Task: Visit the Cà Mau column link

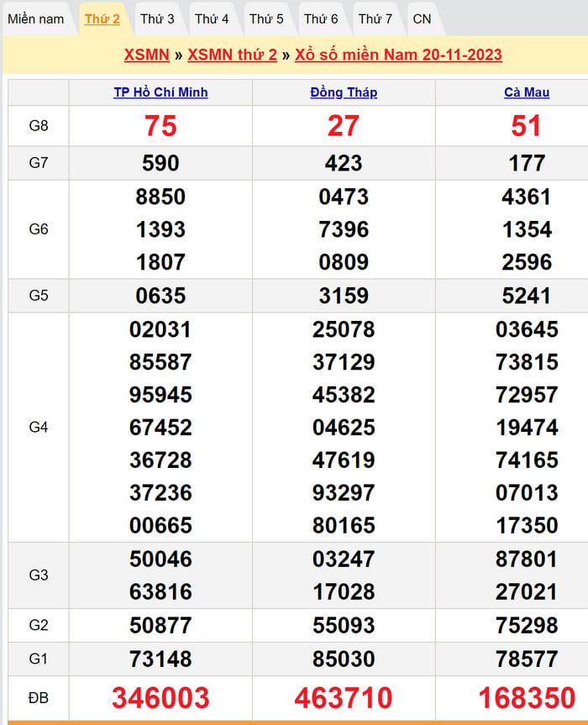Action: point(527,92)
